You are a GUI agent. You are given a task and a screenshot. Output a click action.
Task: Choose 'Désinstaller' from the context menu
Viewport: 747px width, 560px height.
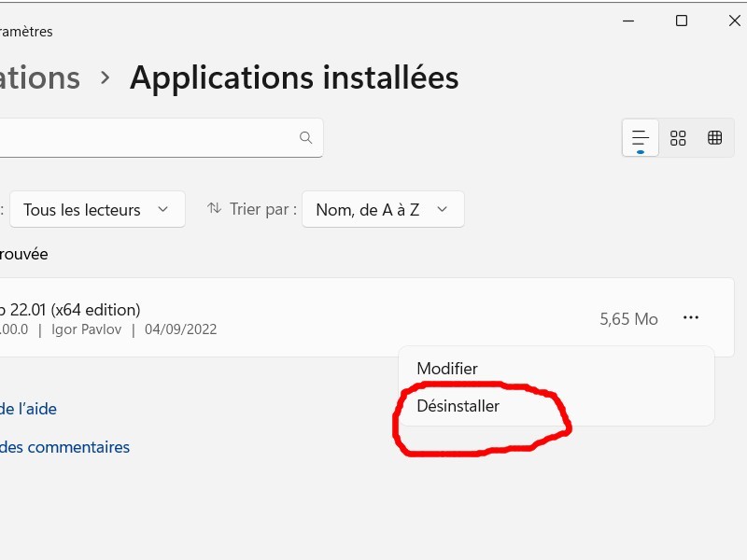(458, 406)
